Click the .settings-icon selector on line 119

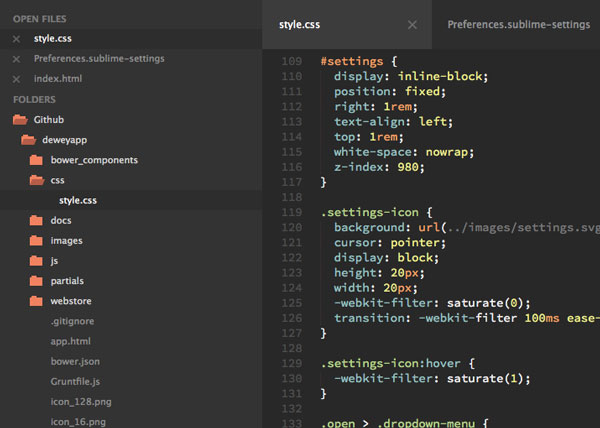pyautogui.click(x=370, y=213)
